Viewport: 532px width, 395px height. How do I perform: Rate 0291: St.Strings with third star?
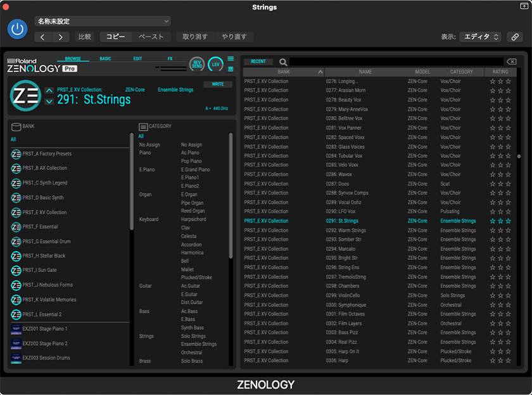pyautogui.click(x=508, y=221)
